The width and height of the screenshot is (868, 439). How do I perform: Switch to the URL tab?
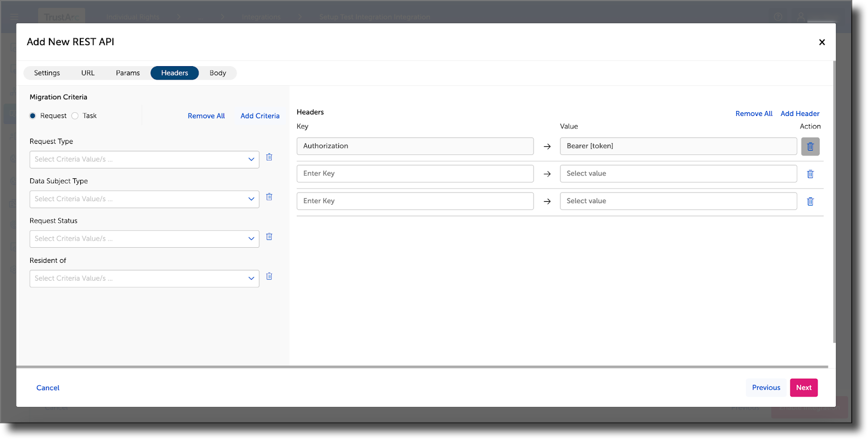tap(88, 73)
